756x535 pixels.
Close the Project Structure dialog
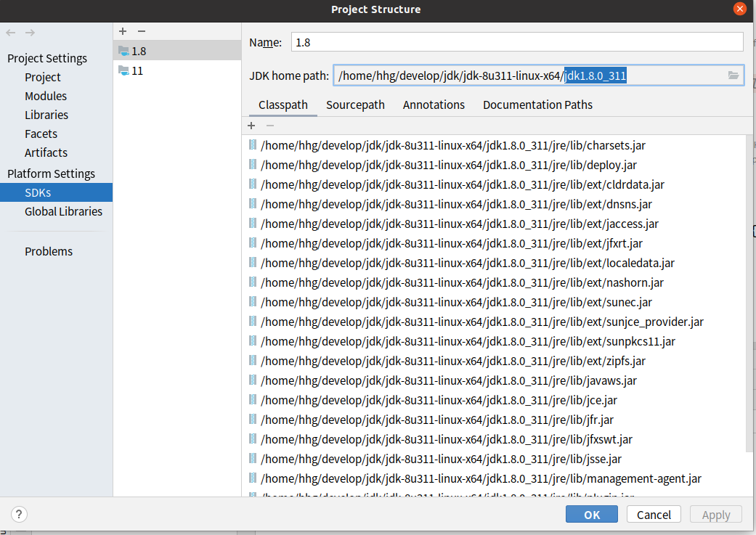click(739, 9)
